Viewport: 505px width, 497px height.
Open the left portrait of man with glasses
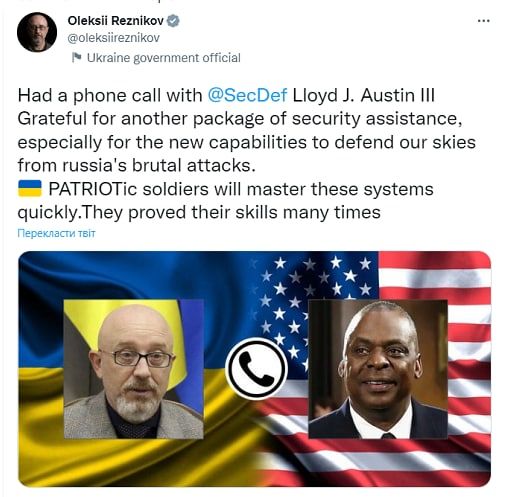tap(134, 369)
